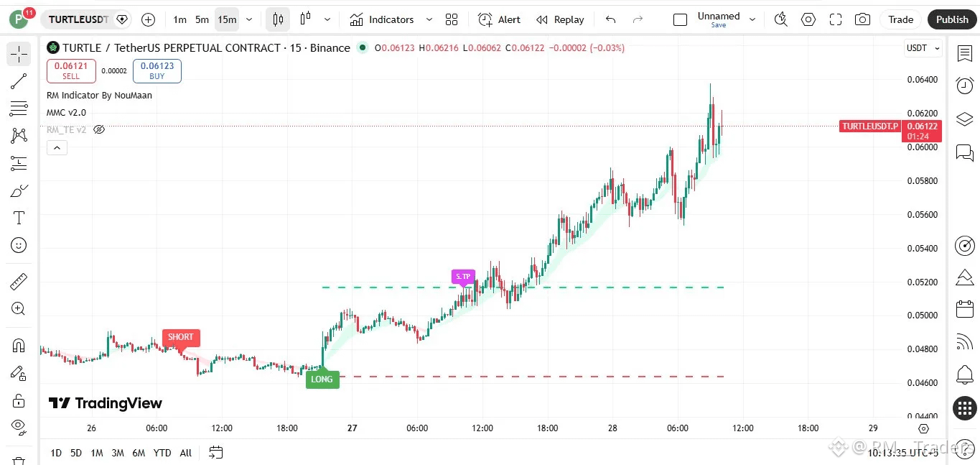Screen dimensions: 980x465
Task: Click the 0.06123 BUY button
Action: [157, 70]
